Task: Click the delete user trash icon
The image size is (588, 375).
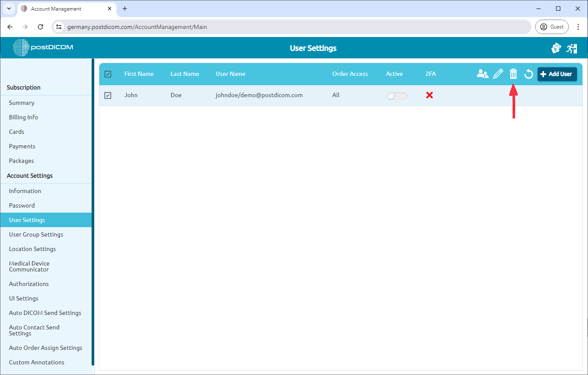Action: click(513, 74)
